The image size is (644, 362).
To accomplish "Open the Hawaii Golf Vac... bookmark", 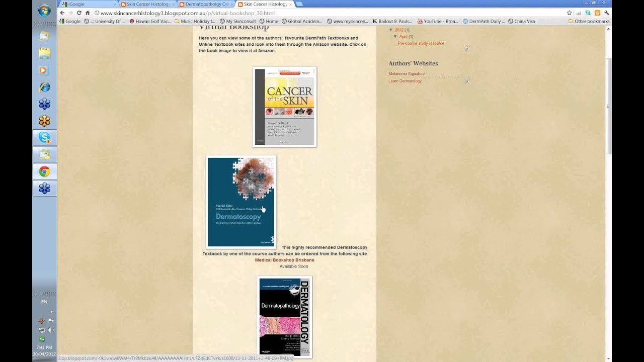I will (x=150, y=22).
